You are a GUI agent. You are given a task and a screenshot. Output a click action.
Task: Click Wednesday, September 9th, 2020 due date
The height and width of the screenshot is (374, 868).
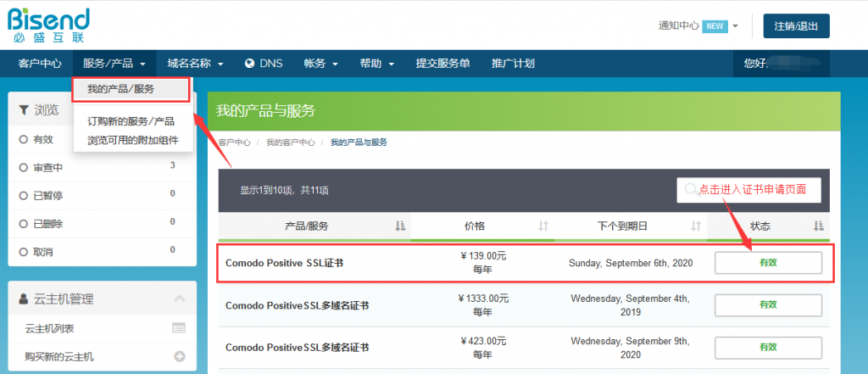pyautogui.click(x=631, y=348)
